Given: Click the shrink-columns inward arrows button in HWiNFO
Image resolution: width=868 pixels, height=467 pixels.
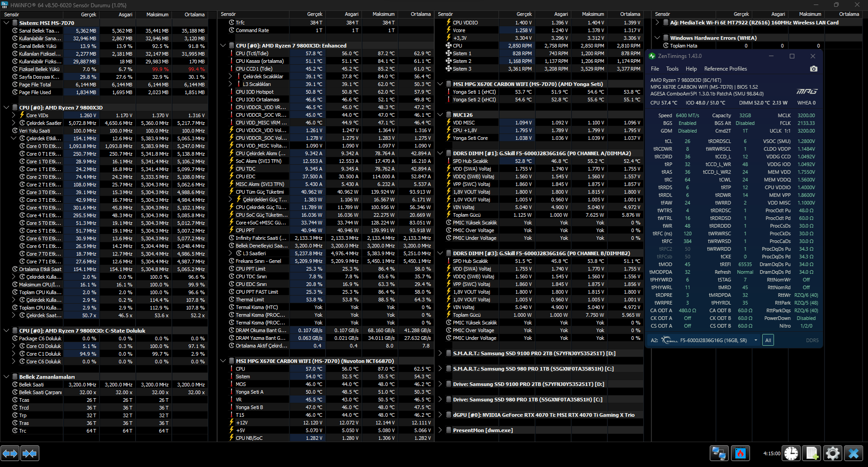Looking at the screenshot, I should (30, 453).
